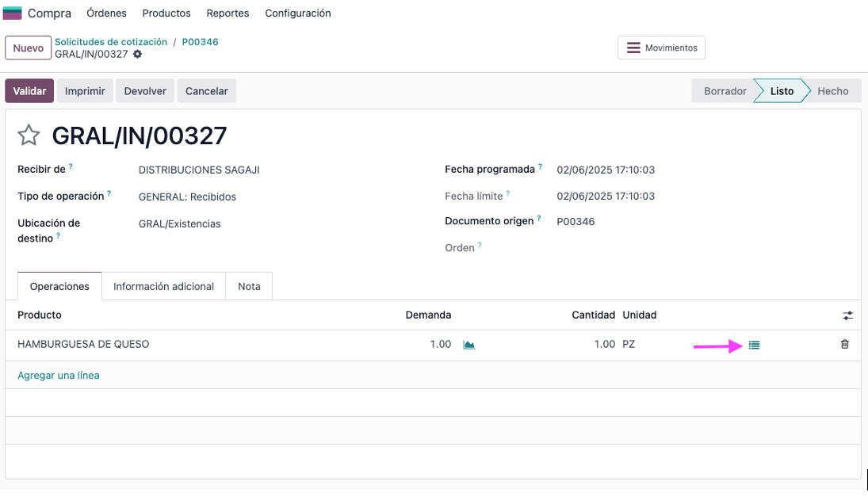Click the Fecha límite date value
The height and width of the screenshot is (504, 868).
pyautogui.click(x=606, y=196)
